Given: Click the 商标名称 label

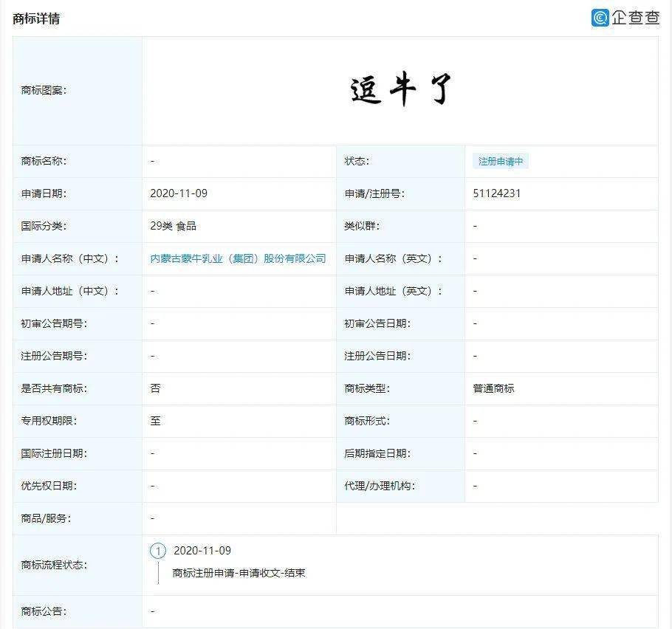Looking at the screenshot, I should [x=44, y=161].
